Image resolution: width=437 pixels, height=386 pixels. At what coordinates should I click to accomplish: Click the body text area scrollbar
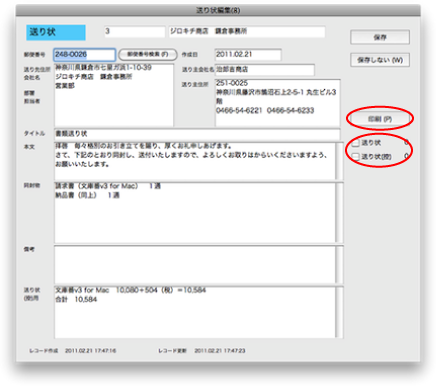click(339, 161)
